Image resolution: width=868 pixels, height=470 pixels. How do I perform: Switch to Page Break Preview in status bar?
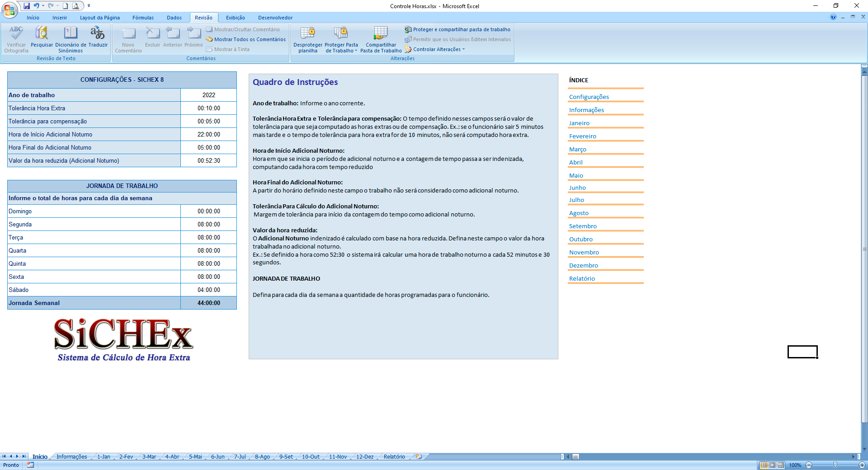[781, 465]
